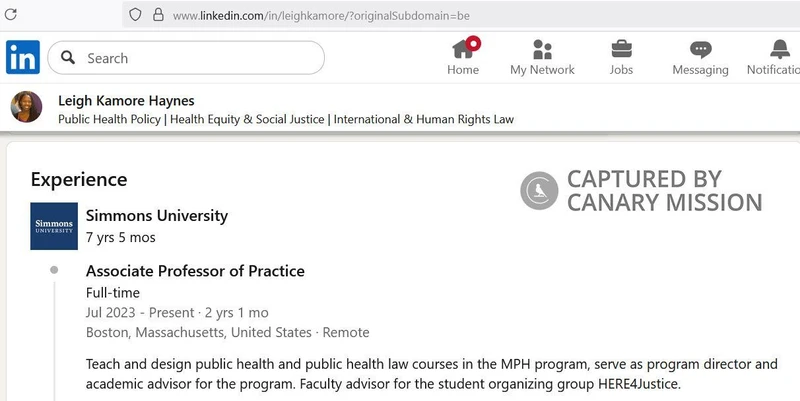The width and height of the screenshot is (800, 401).
Task: Click the Experience section heading
Action: point(79,180)
